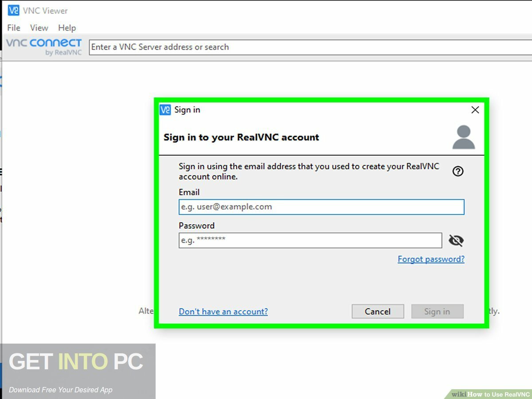Click the Password label text
The height and width of the screenshot is (399, 532).
click(196, 226)
